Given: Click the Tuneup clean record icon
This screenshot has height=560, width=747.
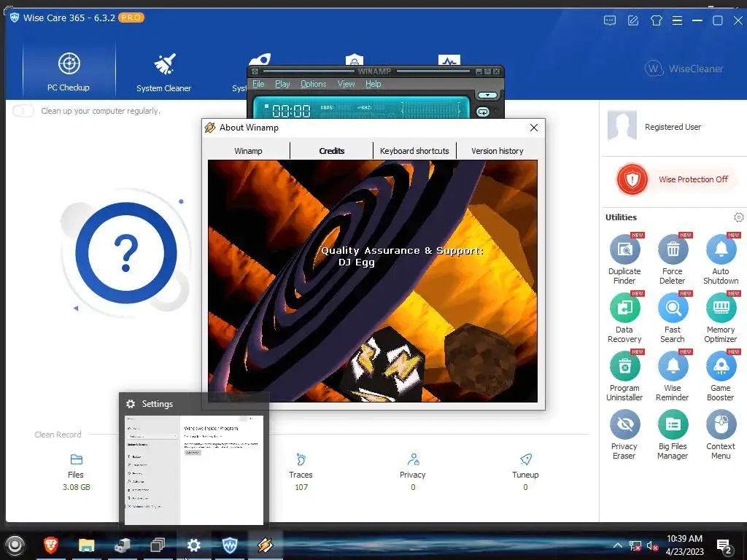Looking at the screenshot, I should (525, 459).
